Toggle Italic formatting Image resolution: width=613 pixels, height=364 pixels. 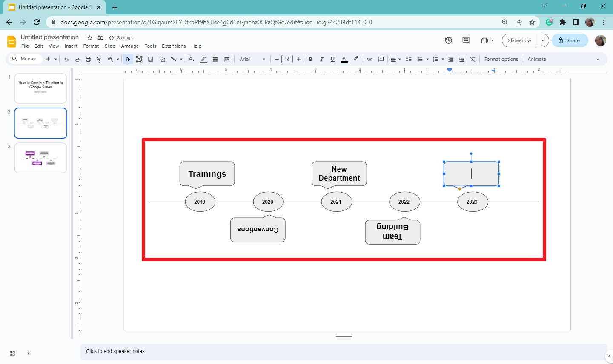(x=321, y=60)
